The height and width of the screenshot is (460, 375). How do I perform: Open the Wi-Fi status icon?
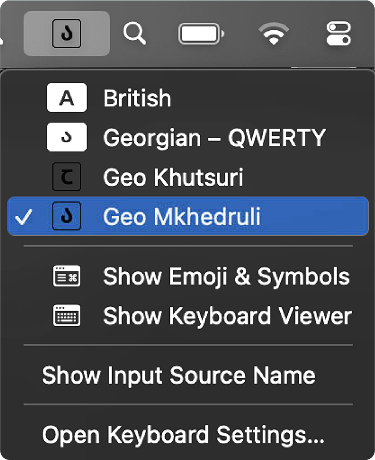274,33
